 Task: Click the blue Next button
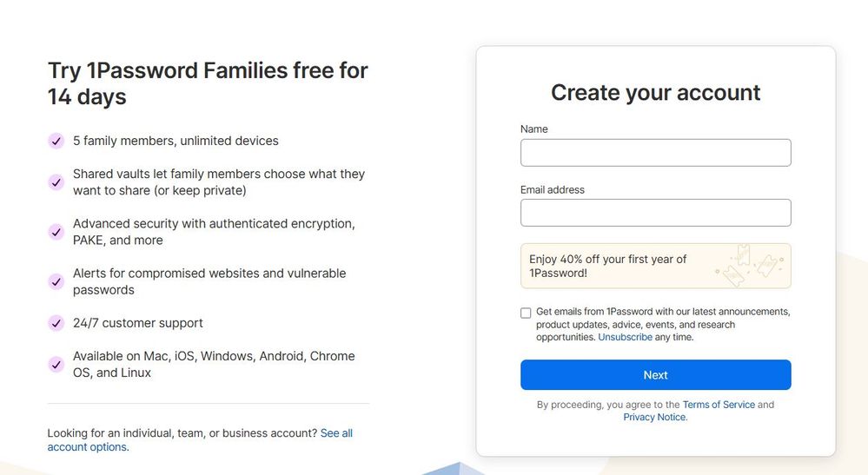655,375
